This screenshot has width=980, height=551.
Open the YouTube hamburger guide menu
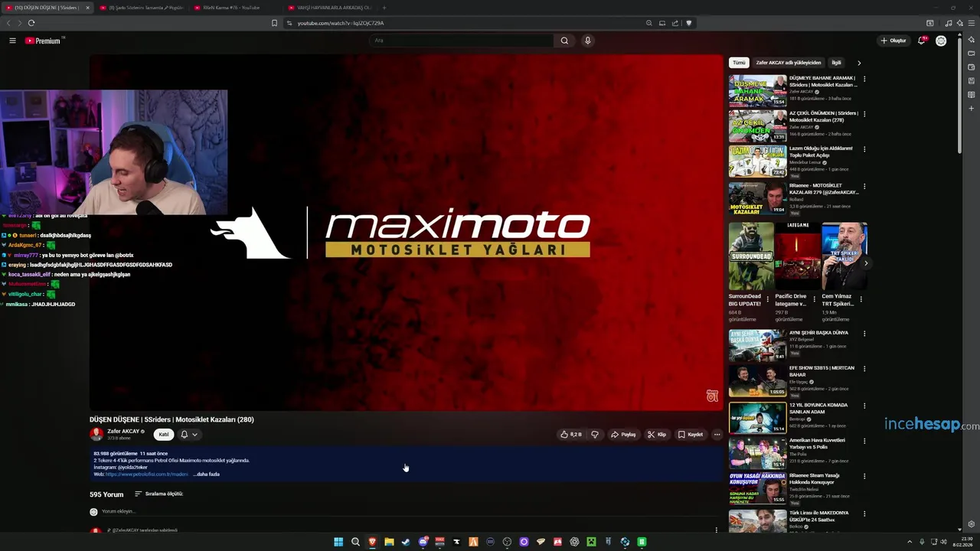pyautogui.click(x=12, y=41)
